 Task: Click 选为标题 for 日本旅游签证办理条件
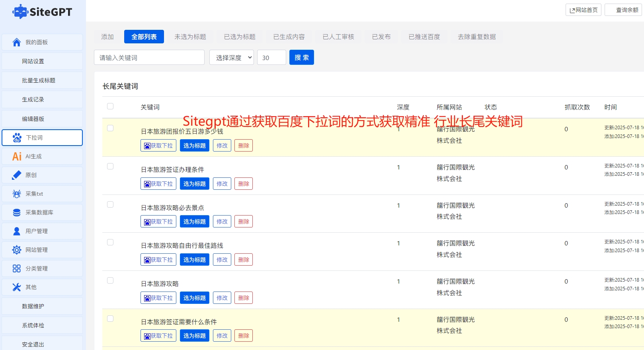pyautogui.click(x=195, y=184)
